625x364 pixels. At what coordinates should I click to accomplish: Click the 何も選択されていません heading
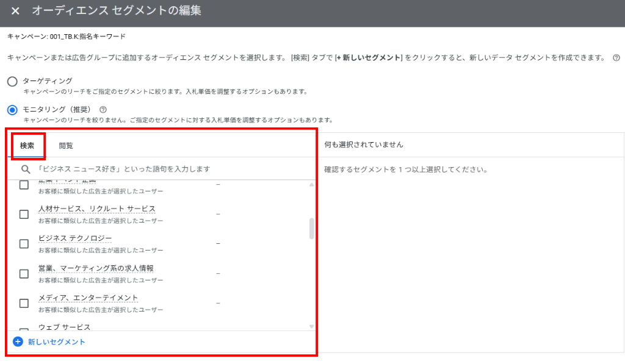364,145
